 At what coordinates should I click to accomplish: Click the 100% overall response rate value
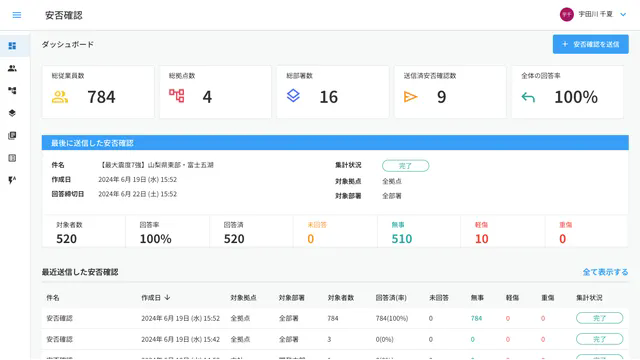(x=576, y=97)
